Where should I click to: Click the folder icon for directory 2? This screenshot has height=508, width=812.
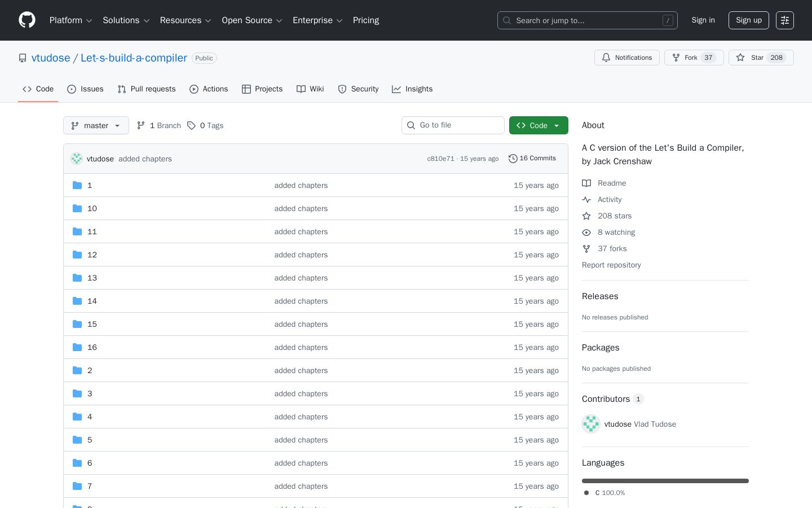(77, 370)
